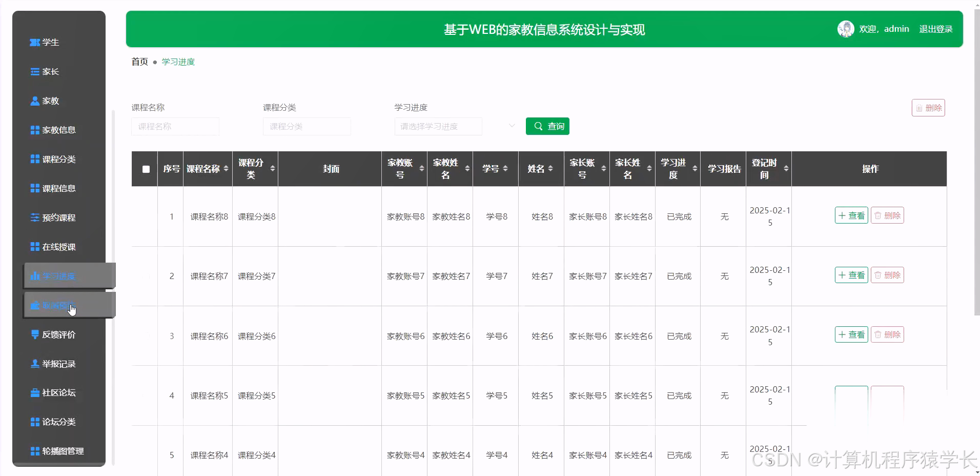Click 退出登录 to log out
Viewport: 980px width, 476px height.
tap(935, 29)
